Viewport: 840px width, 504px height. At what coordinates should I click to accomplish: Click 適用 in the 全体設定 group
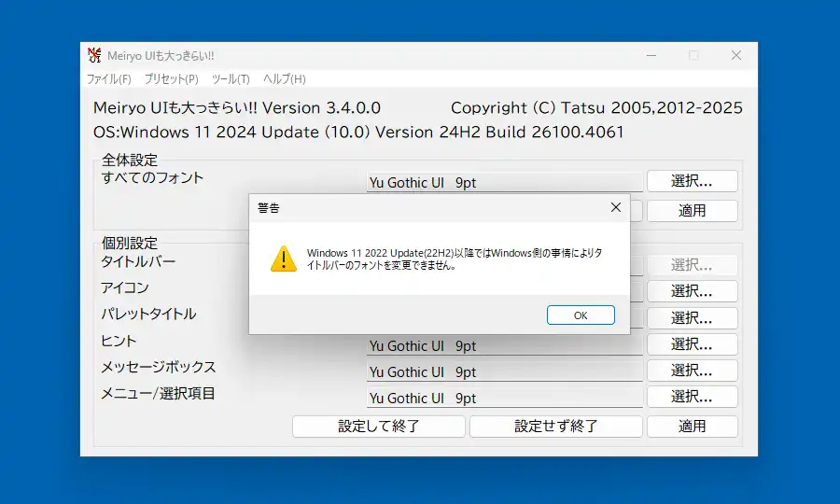693,211
